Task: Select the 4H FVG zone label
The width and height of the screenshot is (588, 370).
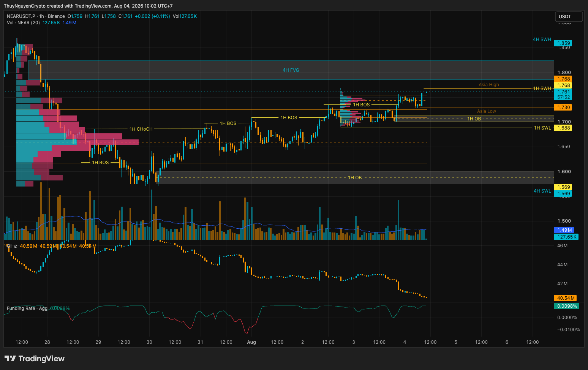Action: pos(291,70)
